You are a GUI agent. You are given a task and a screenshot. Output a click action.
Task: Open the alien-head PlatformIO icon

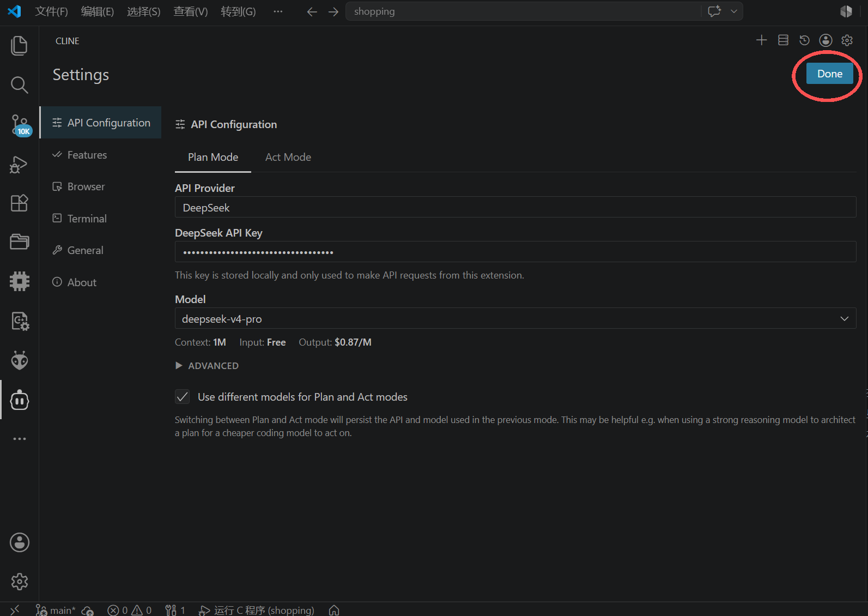(x=19, y=360)
